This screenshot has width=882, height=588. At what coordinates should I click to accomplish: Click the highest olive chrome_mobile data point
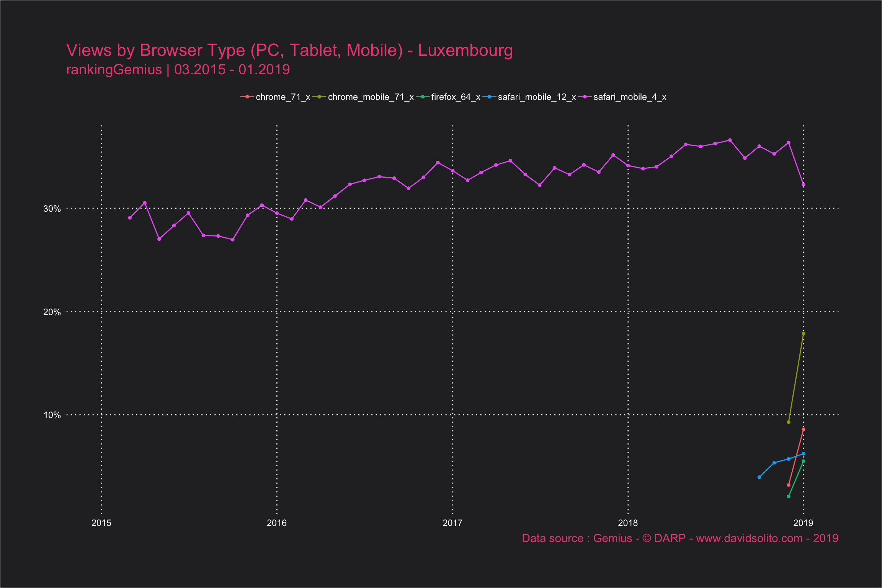pyautogui.click(x=804, y=334)
